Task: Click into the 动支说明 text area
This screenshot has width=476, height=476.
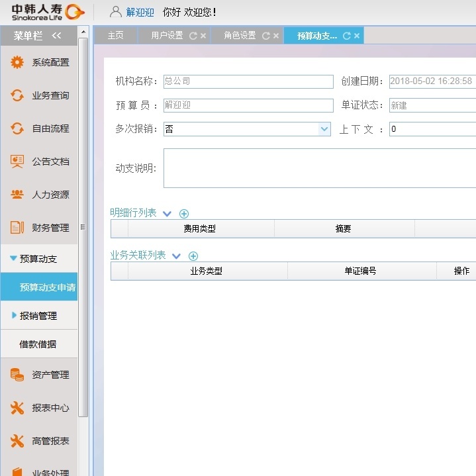Action: (319, 168)
